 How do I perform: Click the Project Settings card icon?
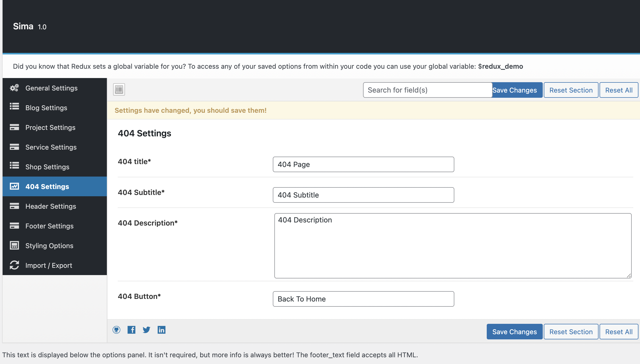click(x=14, y=127)
